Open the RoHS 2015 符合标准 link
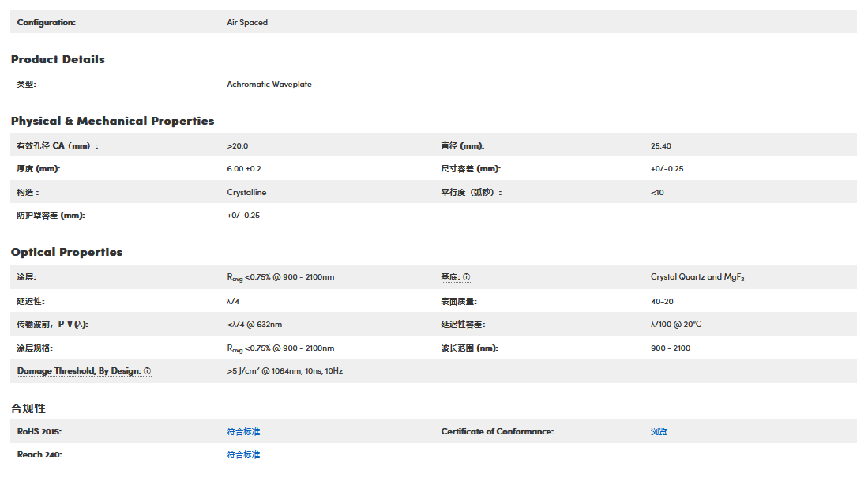 click(243, 432)
